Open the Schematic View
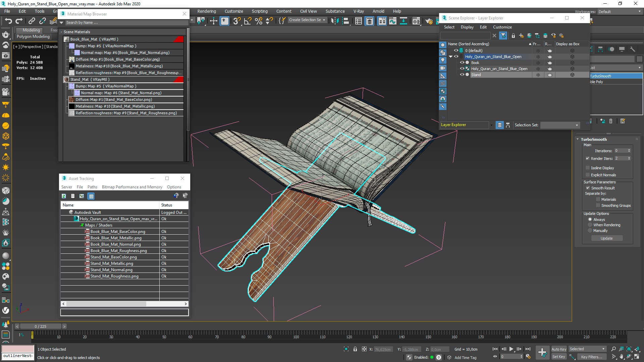Viewport: 644px width, 362px height. tap(404, 21)
